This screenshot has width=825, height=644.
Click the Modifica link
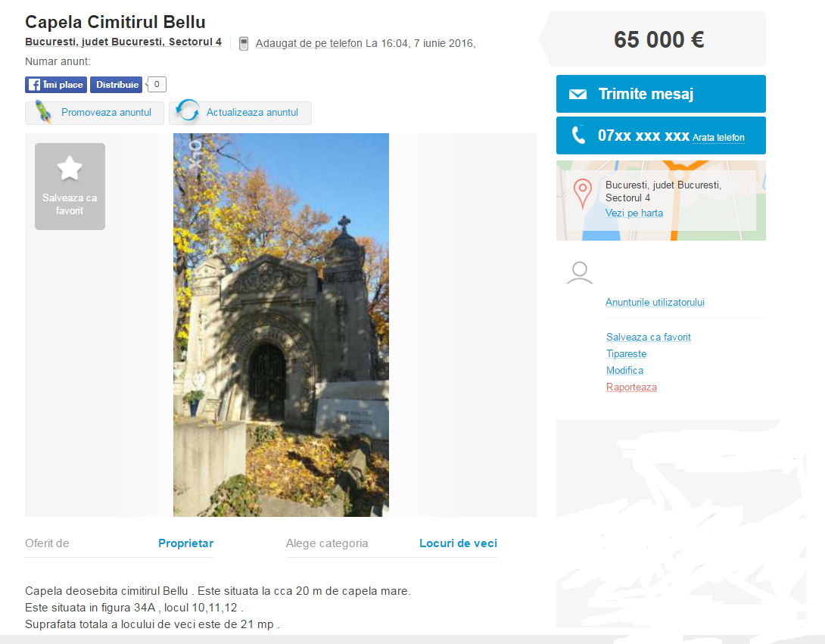(624, 370)
